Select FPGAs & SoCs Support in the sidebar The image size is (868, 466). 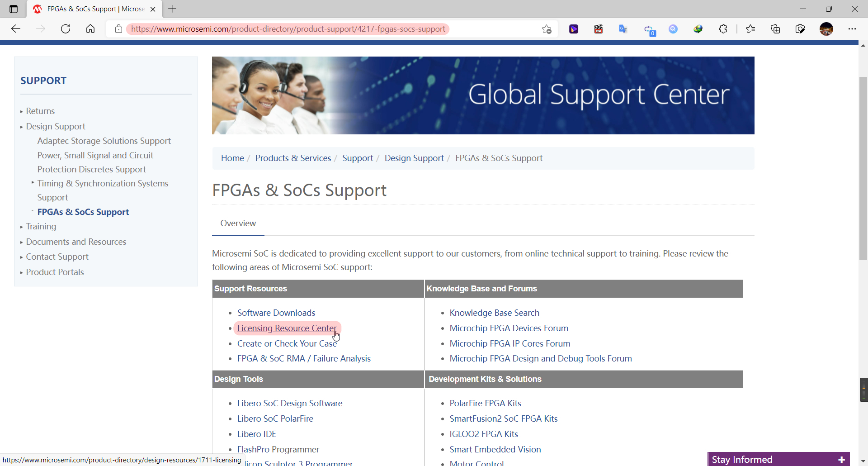click(x=83, y=212)
